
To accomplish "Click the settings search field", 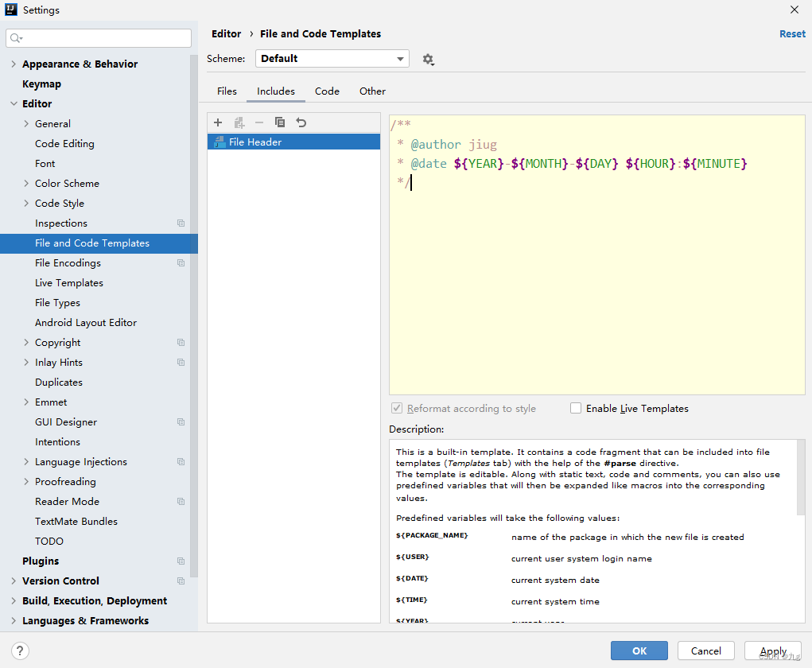I will (x=99, y=38).
